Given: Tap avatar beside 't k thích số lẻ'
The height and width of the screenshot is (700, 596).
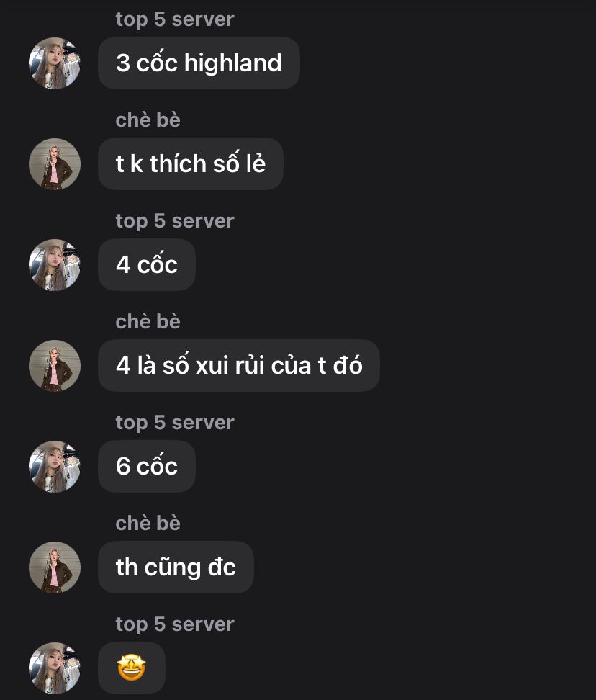Looking at the screenshot, I should [x=55, y=164].
